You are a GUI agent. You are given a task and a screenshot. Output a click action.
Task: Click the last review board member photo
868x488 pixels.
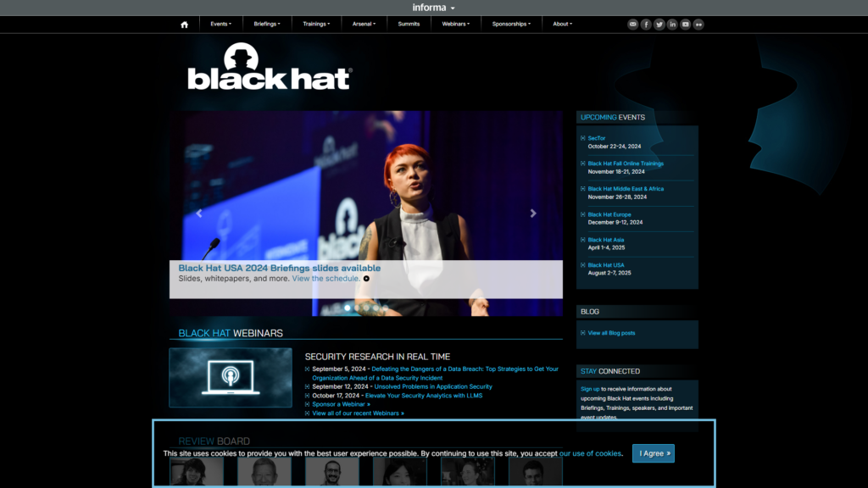tap(536, 471)
